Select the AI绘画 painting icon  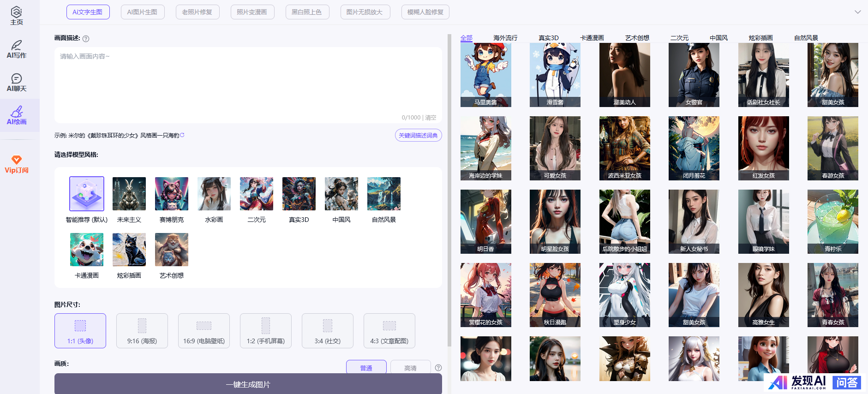pyautogui.click(x=17, y=116)
